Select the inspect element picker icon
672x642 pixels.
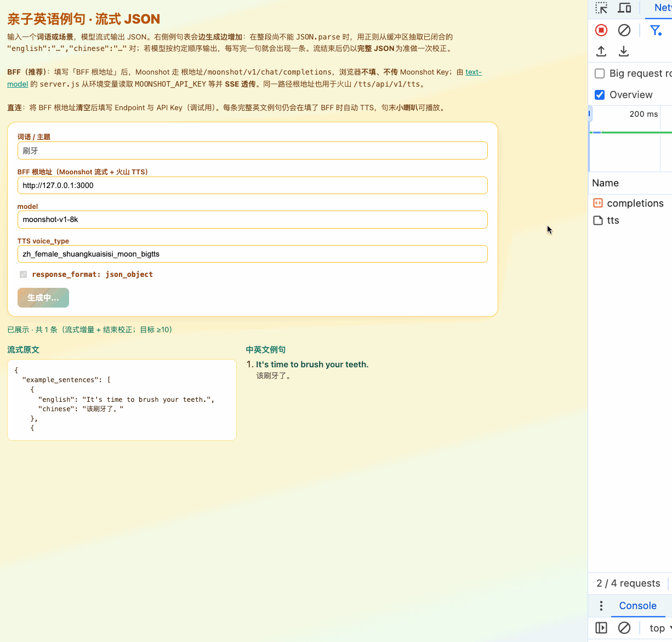pos(601,8)
